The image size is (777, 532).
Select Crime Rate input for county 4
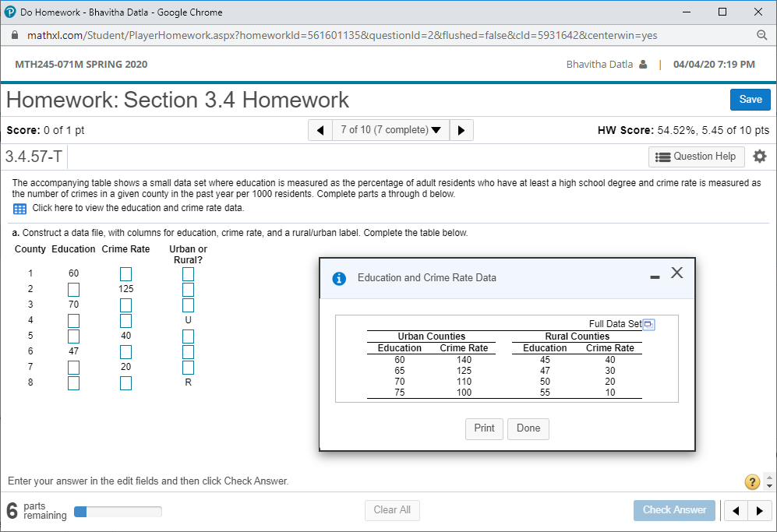pyautogui.click(x=126, y=320)
